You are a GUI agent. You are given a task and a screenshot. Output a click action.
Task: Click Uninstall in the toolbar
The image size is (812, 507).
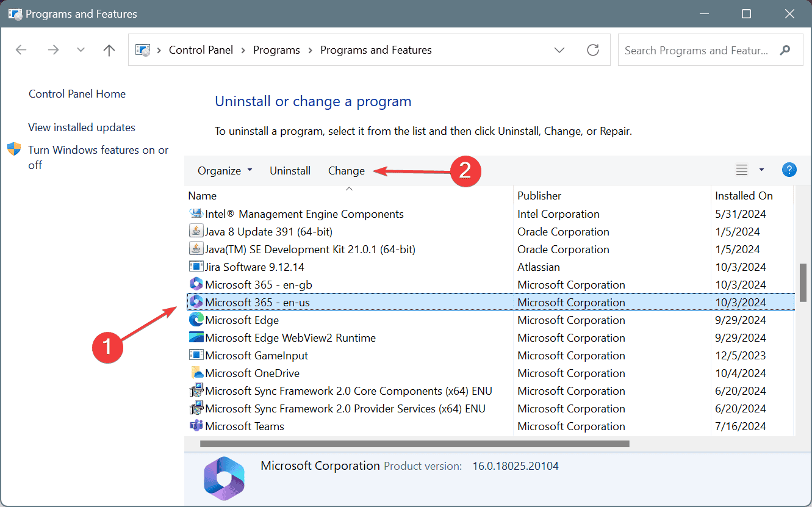pos(290,171)
